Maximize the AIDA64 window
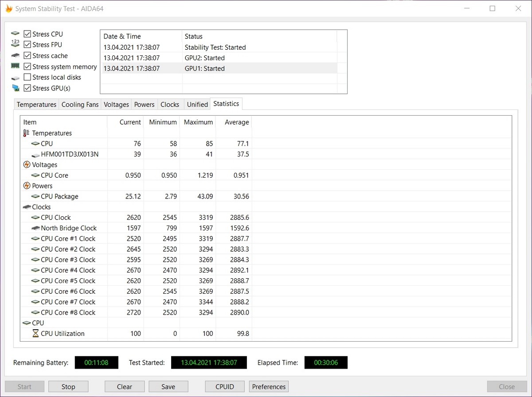 (x=492, y=8)
